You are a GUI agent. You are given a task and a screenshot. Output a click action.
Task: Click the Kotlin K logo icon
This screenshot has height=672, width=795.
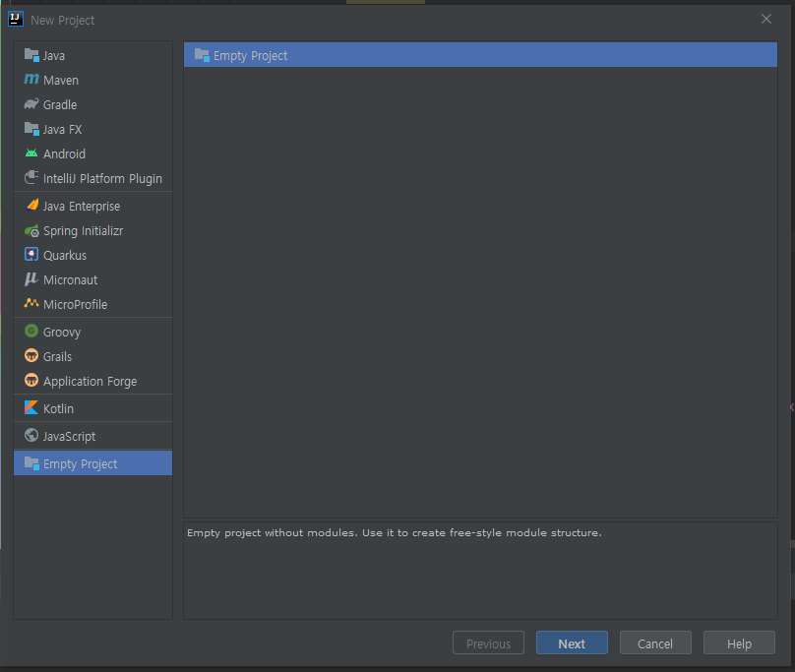31,407
